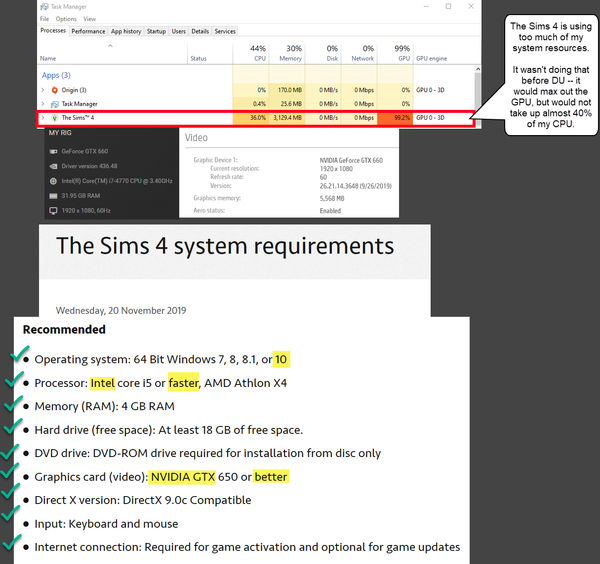Click the Origin app icon in process list
600x564 pixels.
(54, 90)
